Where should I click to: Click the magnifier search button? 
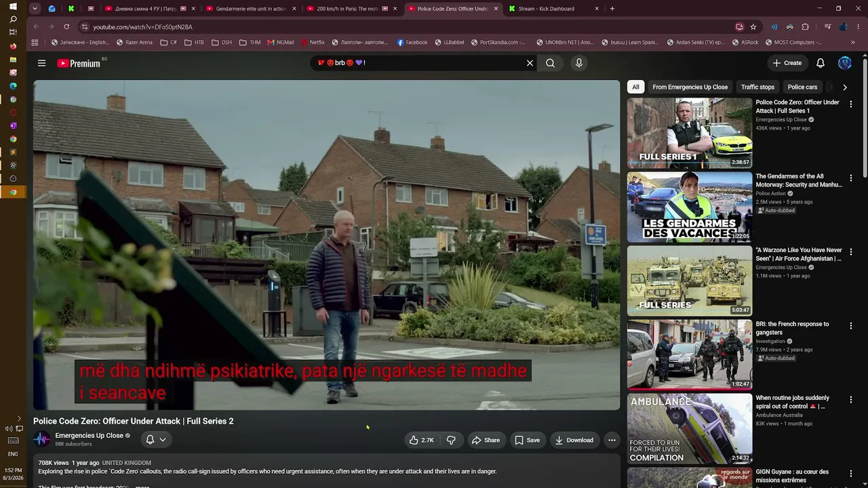(x=551, y=63)
